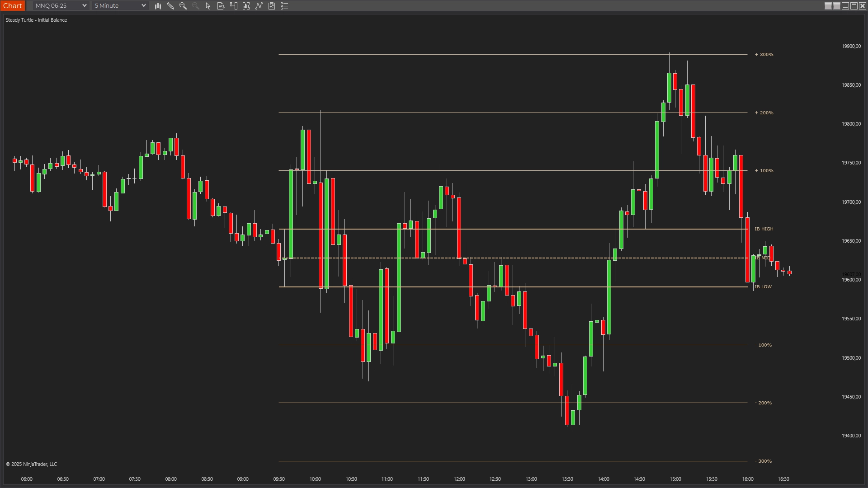Click the 07:00 time axis label
868x488 pixels.
[x=99, y=479]
